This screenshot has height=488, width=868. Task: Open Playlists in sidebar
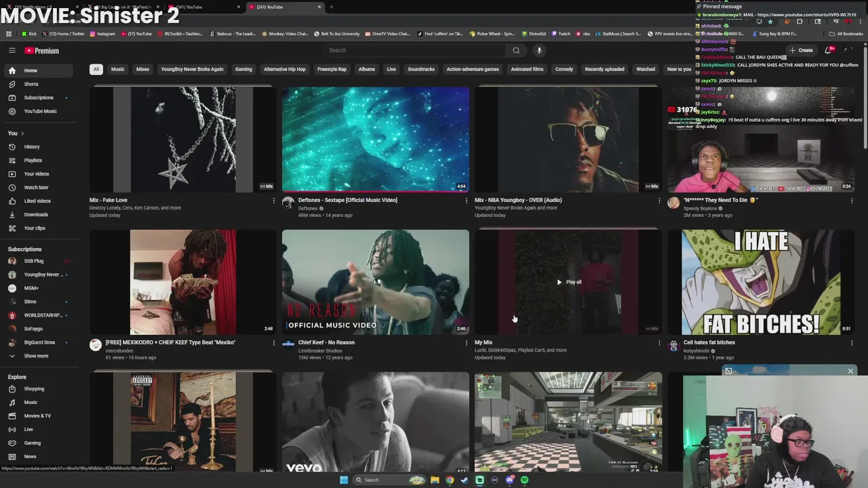(39, 160)
